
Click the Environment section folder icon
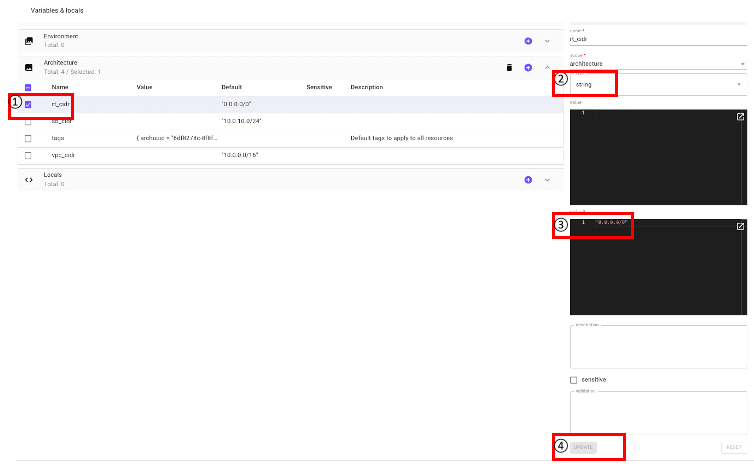(29, 41)
